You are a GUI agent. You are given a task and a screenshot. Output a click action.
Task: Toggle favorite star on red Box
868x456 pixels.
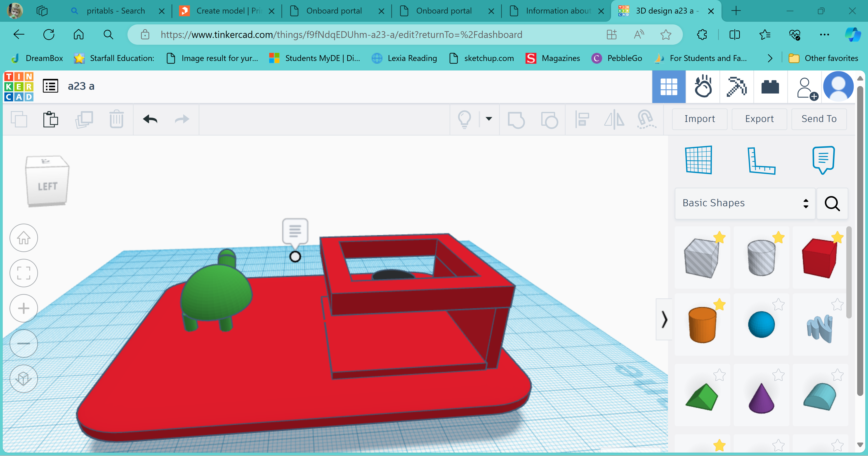[x=837, y=237]
